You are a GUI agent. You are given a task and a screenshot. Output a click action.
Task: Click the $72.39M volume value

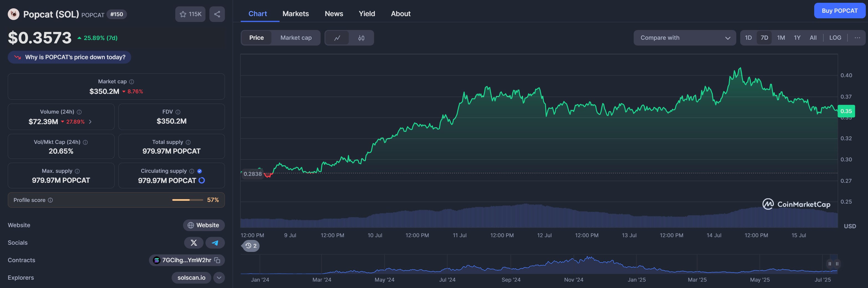43,122
